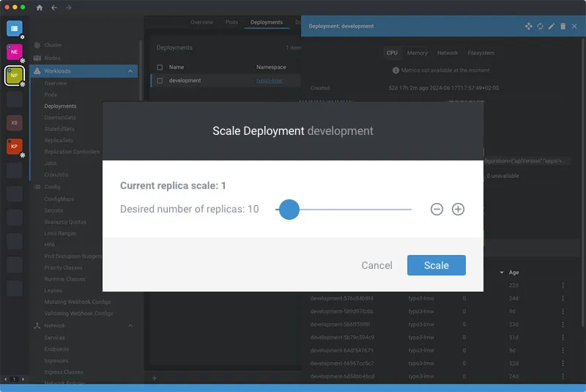The image size is (586, 392).
Task: Go back with the left arrow
Action: [x=54, y=7]
